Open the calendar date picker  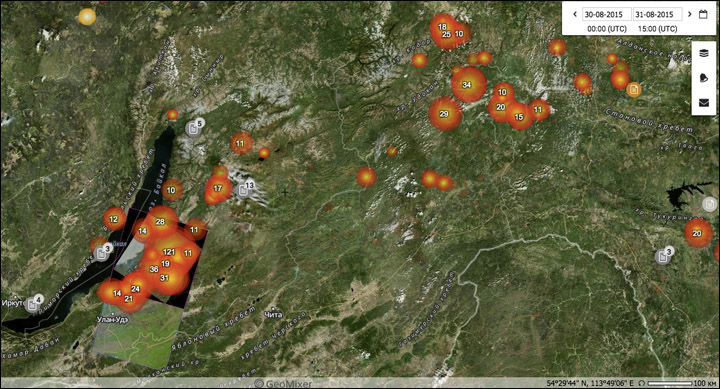pos(703,14)
